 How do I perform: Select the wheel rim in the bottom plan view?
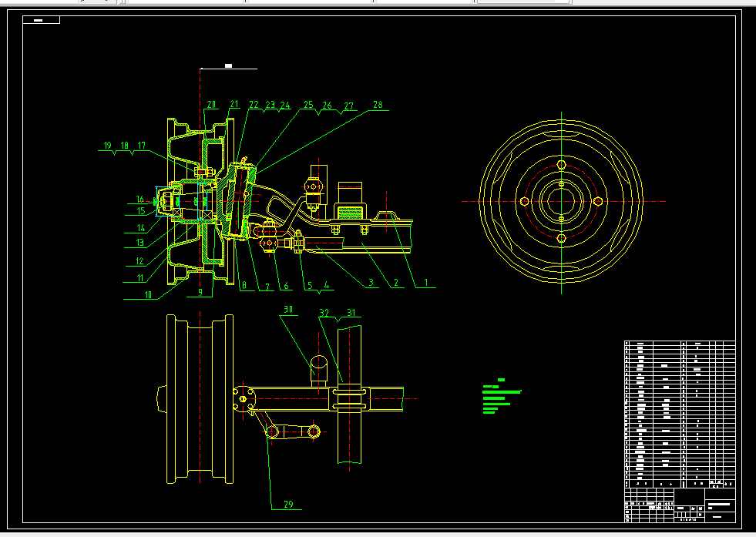point(200,398)
